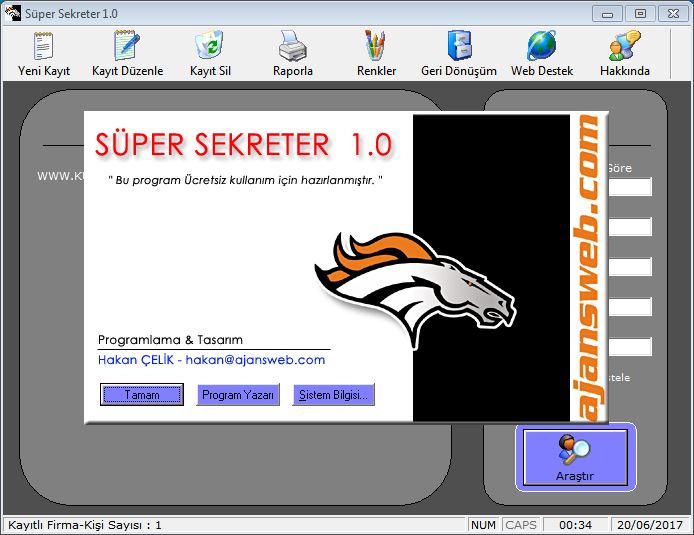Click CAPS indicator in status bar
Screen dimensions: 694x535
[520, 525]
